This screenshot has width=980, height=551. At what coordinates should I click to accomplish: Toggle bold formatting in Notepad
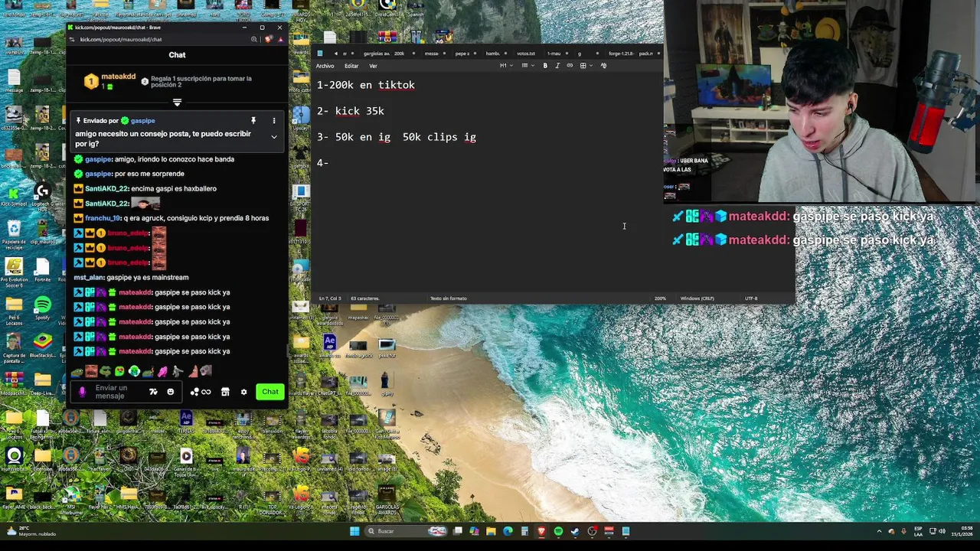[x=545, y=66]
